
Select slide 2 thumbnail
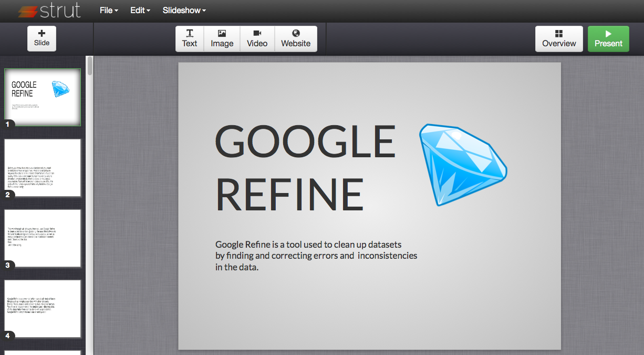point(43,168)
